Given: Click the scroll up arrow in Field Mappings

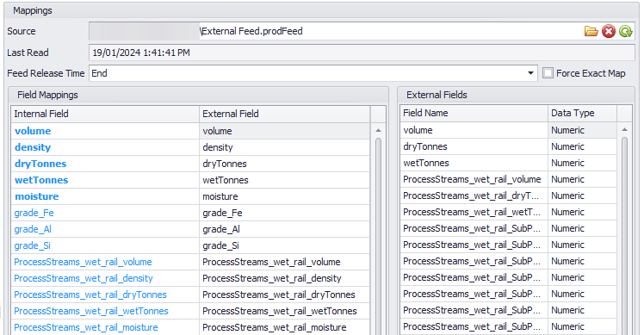Looking at the screenshot, I should pos(378,130).
